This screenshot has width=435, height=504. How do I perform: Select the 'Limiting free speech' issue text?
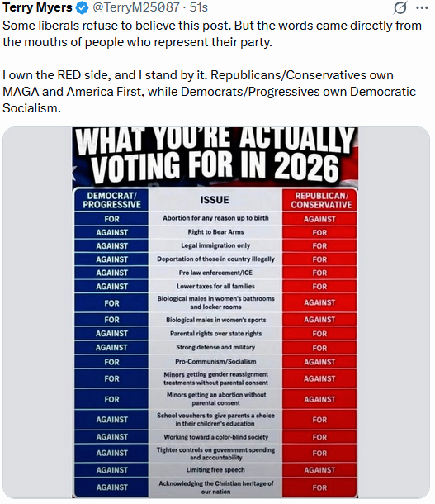pos(215,470)
